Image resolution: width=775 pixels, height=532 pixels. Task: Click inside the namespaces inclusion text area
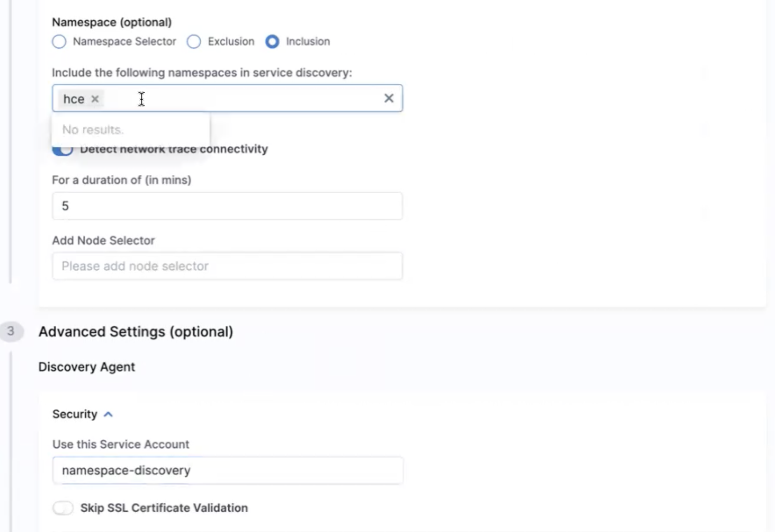pyautogui.click(x=242, y=99)
